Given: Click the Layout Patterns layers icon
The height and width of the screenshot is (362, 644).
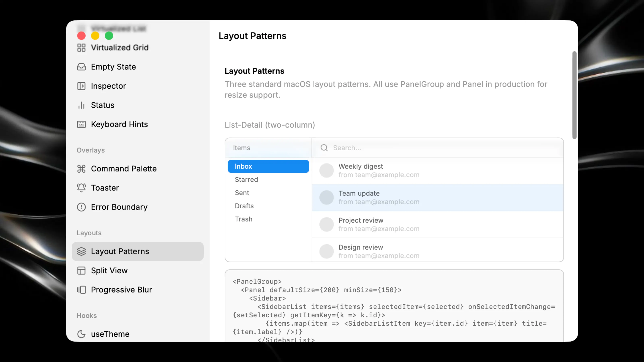Looking at the screenshot, I should click(x=81, y=251).
